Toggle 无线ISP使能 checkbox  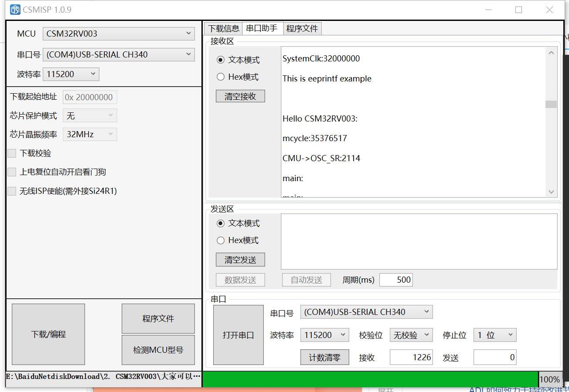(x=12, y=191)
